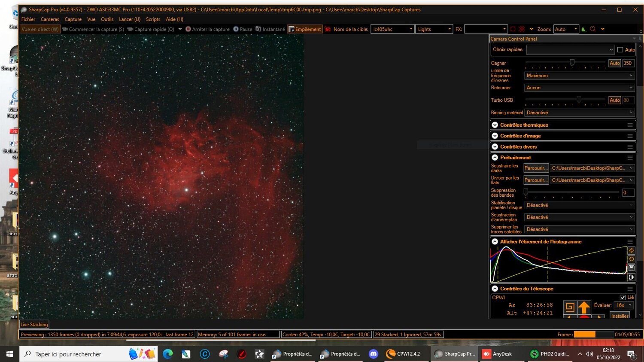Toggle the Auto button for Gagner

tap(614, 63)
